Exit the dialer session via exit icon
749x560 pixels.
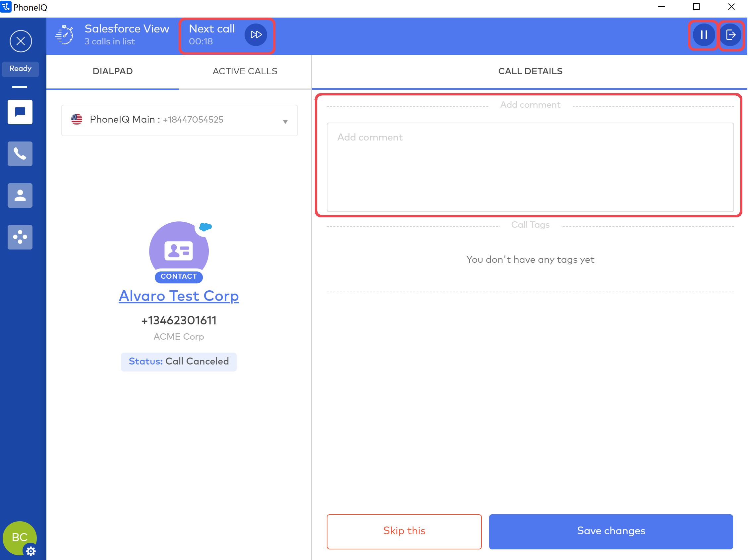point(730,34)
